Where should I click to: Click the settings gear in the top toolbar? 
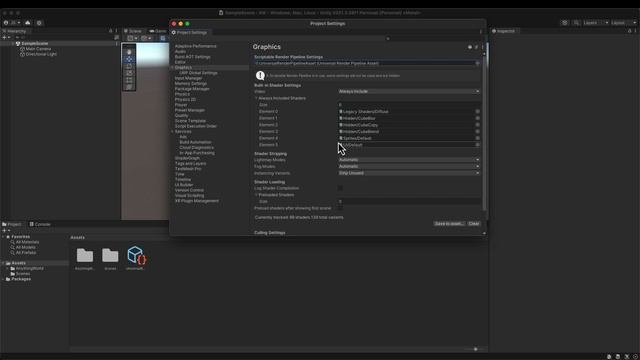click(x=39, y=23)
